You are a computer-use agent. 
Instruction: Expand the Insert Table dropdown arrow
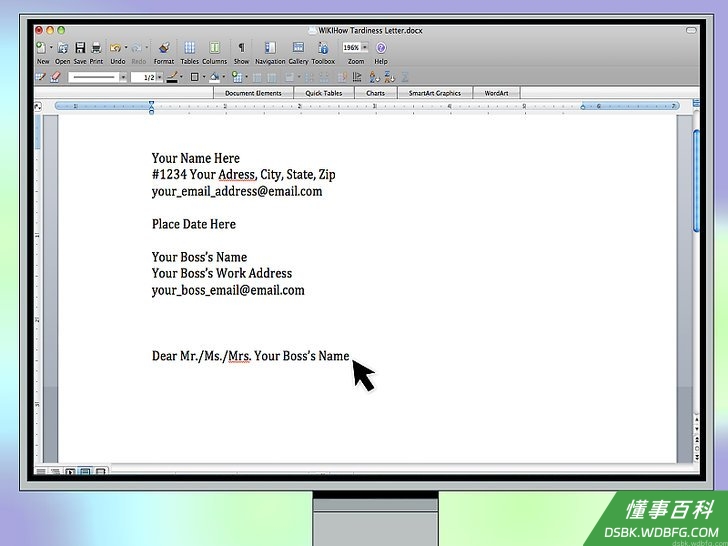[x=246, y=77]
